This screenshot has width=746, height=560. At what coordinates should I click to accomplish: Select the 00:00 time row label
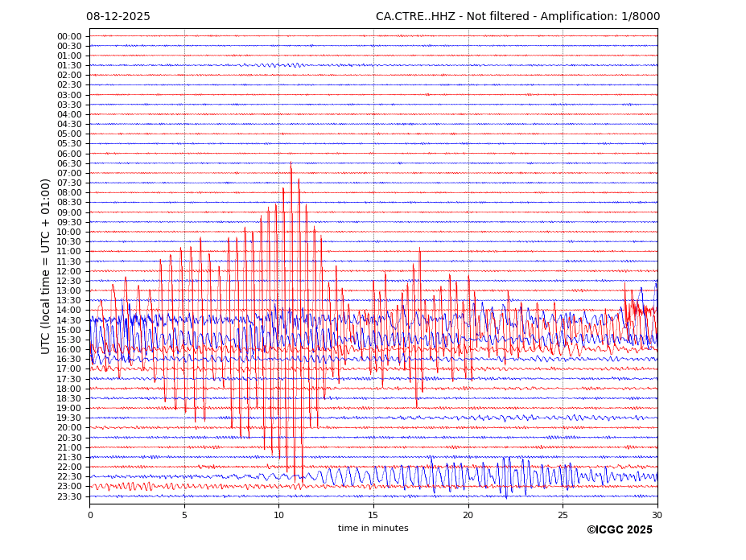[x=69, y=36]
